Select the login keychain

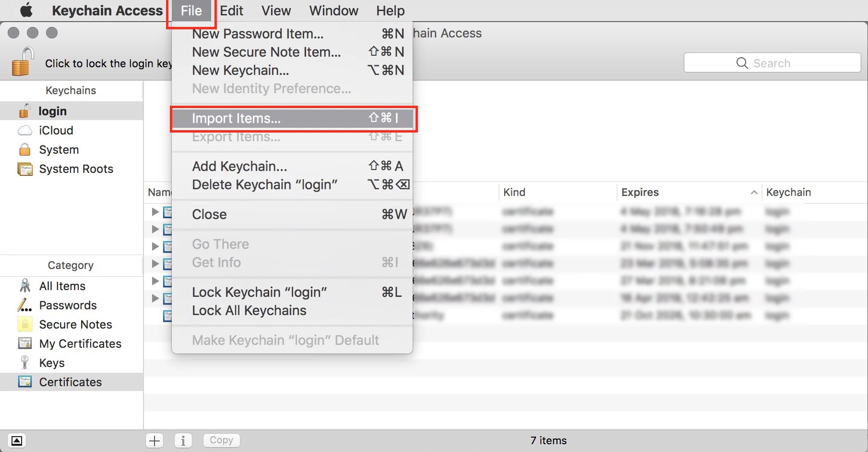(71, 111)
